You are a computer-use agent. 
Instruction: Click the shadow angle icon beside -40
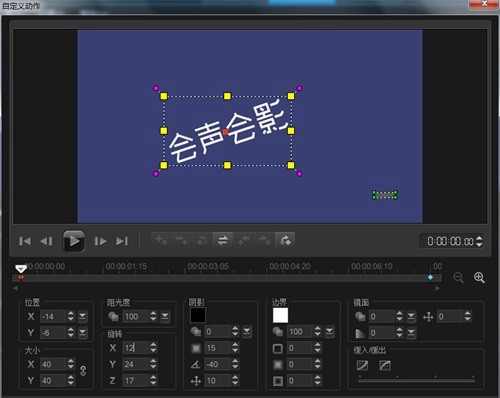[196, 364]
